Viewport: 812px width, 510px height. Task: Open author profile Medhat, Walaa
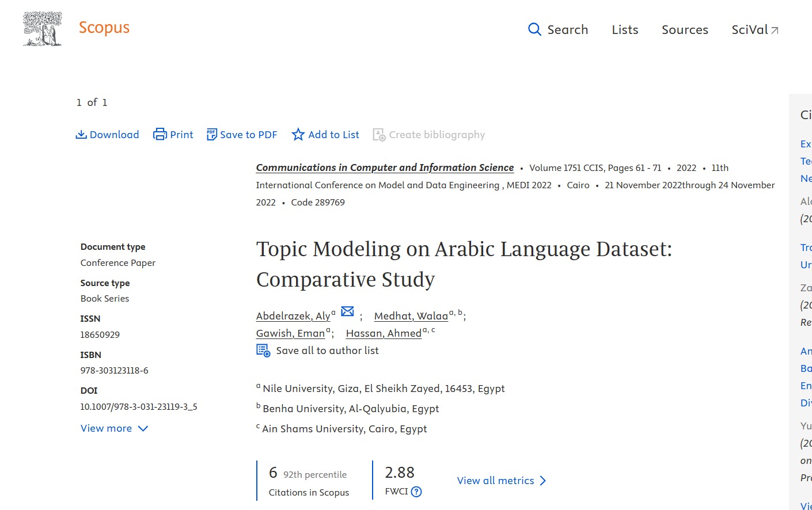click(x=411, y=316)
